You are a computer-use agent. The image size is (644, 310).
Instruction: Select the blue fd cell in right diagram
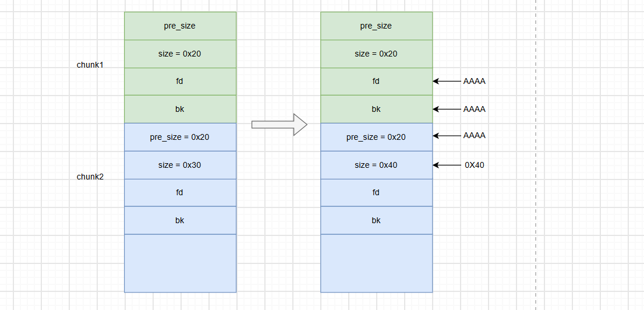[377, 193]
